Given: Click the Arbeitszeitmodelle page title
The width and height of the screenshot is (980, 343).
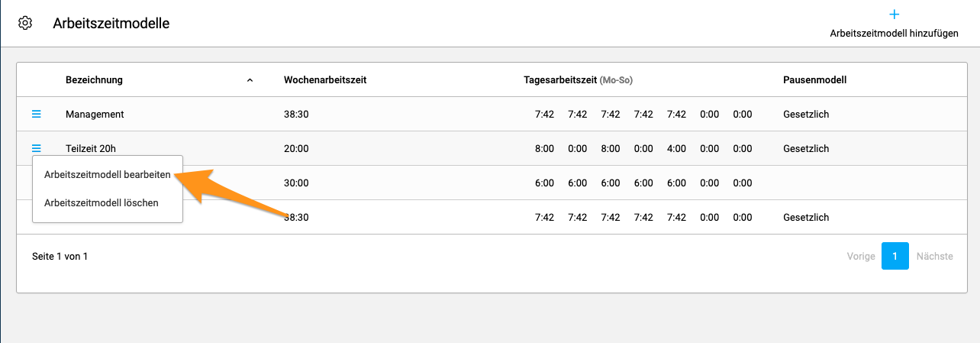Looking at the screenshot, I should (x=111, y=23).
